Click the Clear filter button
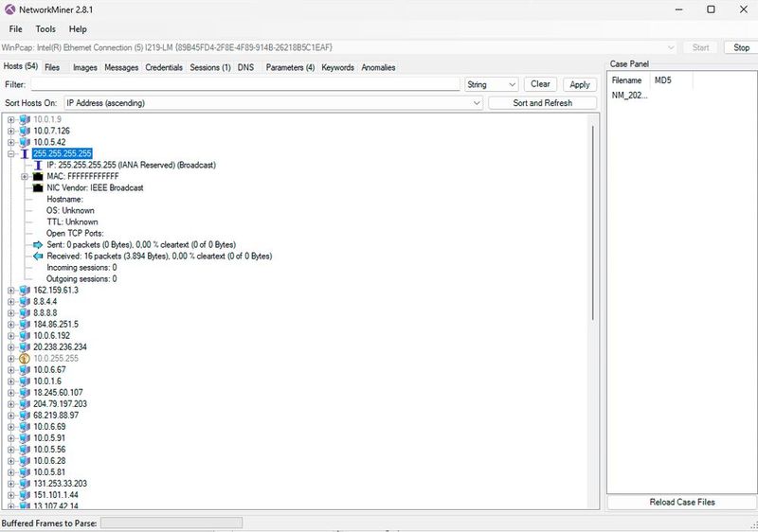The image size is (758, 532). tap(540, 84)
